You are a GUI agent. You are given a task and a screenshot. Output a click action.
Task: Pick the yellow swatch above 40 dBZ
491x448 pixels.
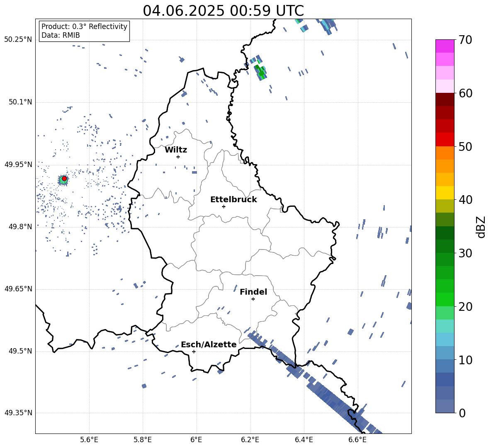click(445, 193)
